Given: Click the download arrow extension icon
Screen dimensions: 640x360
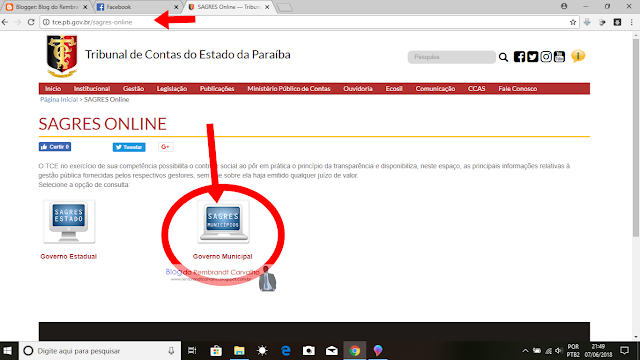Looking at the screenshot, I should click(x=587, y=22).
